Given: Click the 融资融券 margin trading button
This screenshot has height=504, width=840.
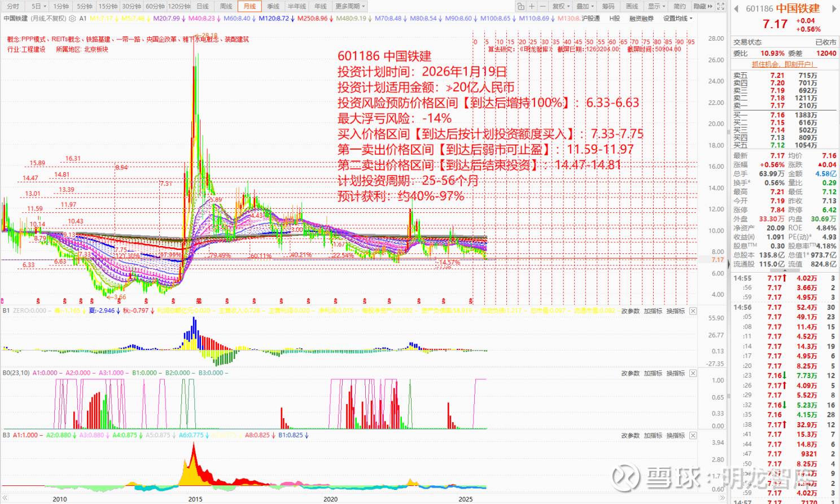Looking at the screenshot, I should [641, 19].
